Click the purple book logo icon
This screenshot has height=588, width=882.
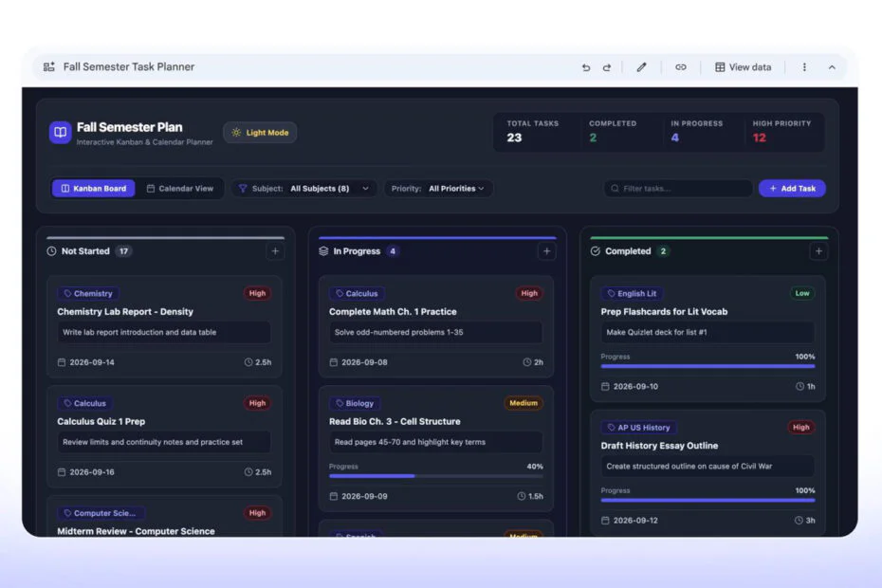click(60, 132)
